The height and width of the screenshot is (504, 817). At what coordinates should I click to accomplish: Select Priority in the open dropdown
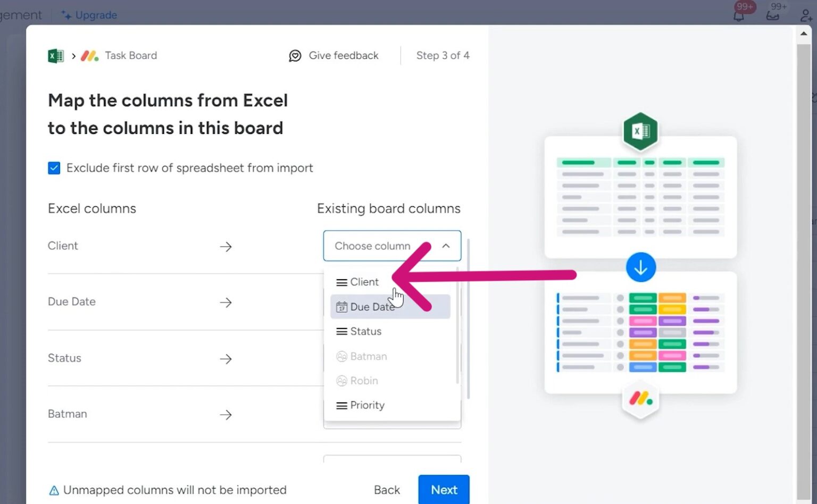click(367, 405)
